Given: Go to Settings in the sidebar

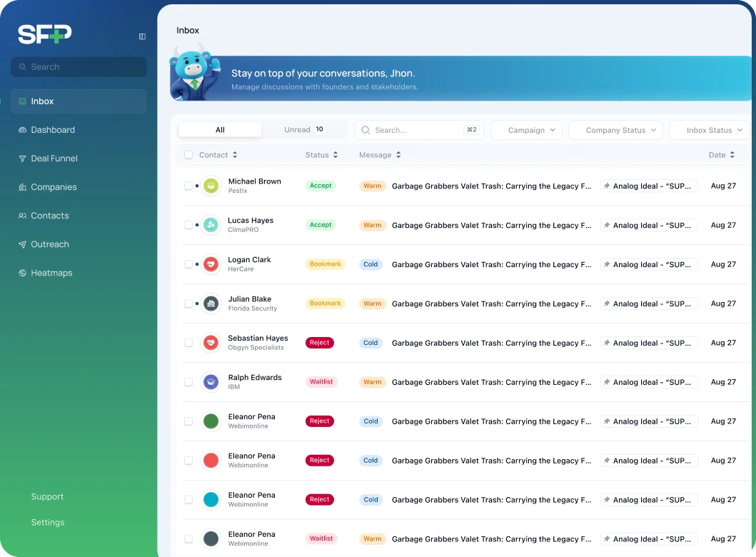Looking at the screenshot, I should (48, 522).
